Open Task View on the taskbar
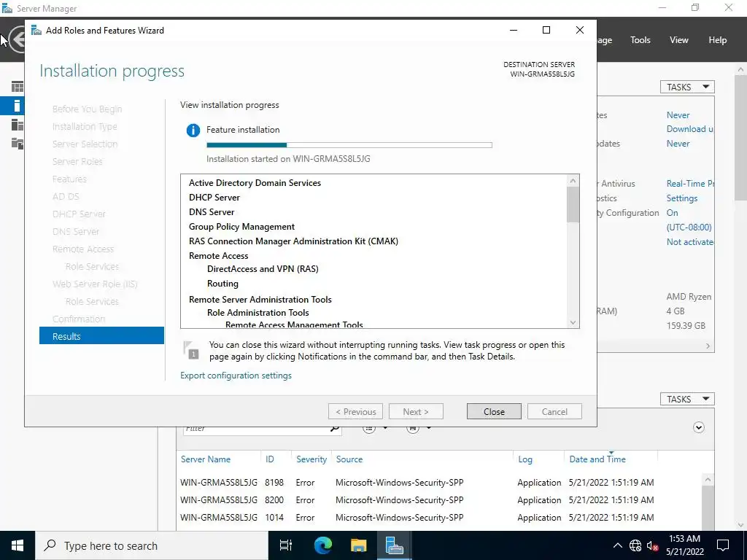The image size is (747, 560). tap(286, 545)
